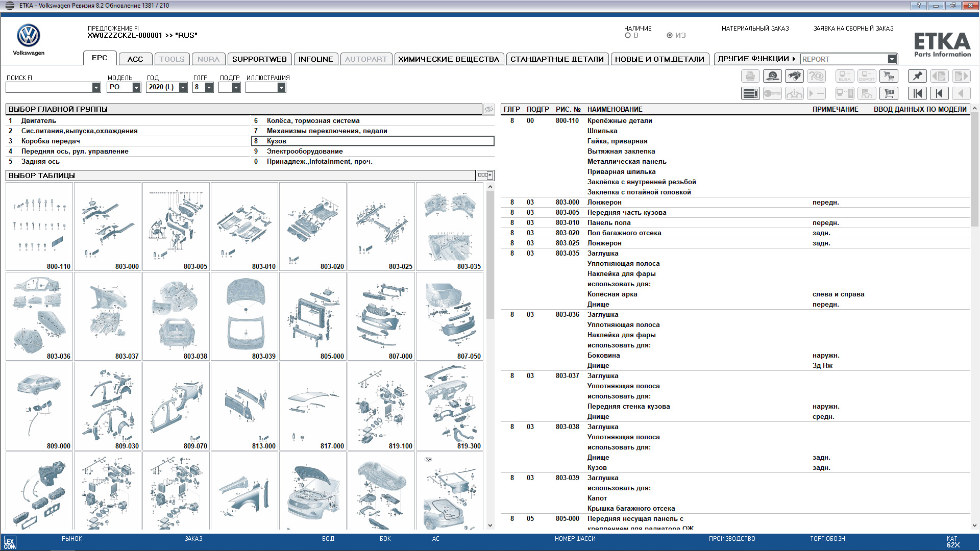Open the shopping cart icon
This screenshot has height=551, width=980.
(x=889, y=93)
